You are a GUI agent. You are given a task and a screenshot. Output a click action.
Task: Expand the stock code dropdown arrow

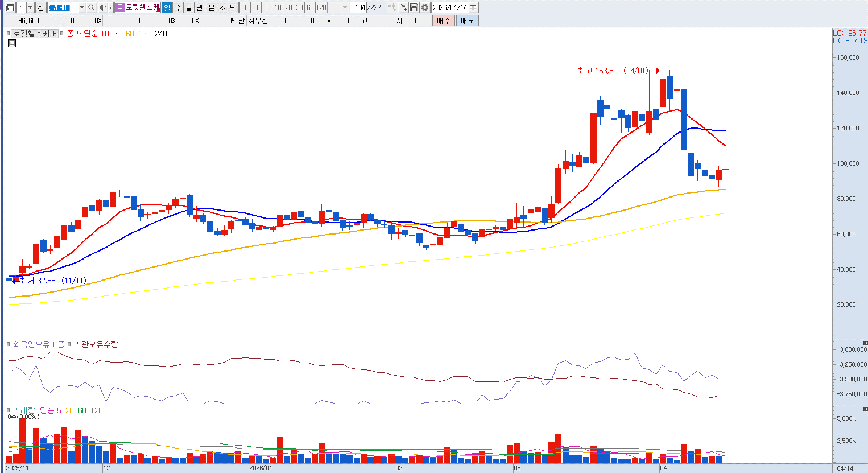click(82, 7)
